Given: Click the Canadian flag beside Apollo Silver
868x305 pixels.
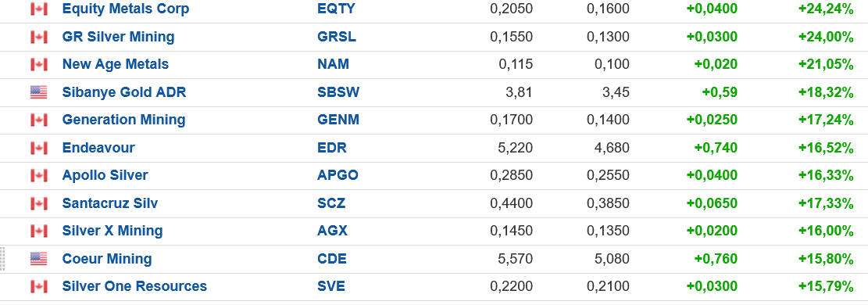Looking at the screenshot, I should [39, 175].
